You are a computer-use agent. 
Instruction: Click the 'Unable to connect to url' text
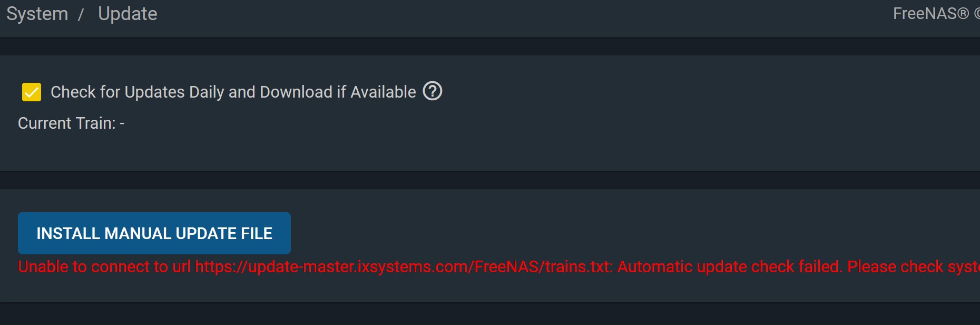click(x=104, y=267)
